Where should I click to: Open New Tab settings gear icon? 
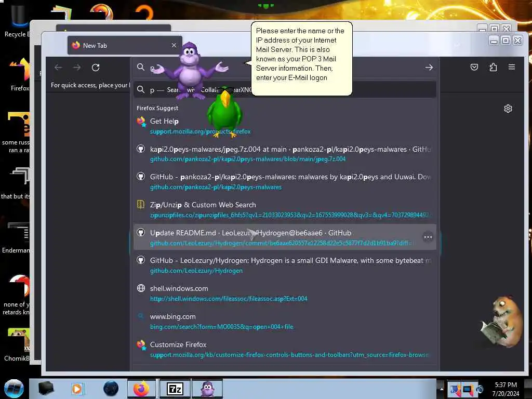click(508, 109)
